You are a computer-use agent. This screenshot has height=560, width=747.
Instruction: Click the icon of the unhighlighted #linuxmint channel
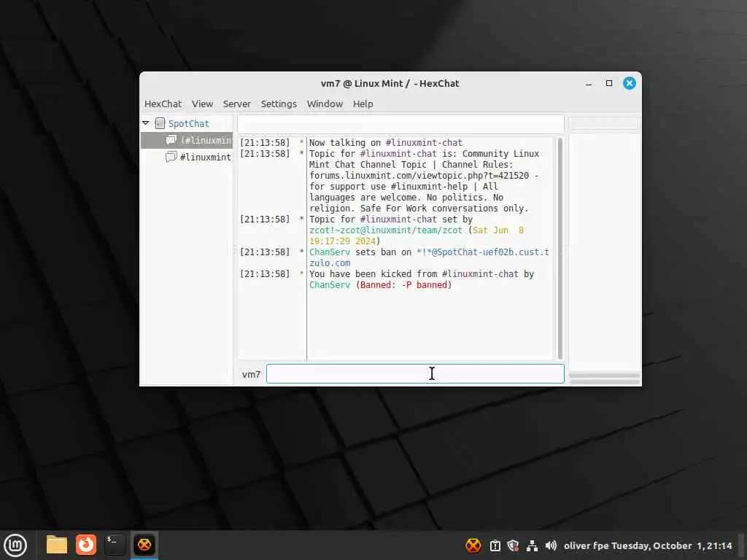[171, 157]
